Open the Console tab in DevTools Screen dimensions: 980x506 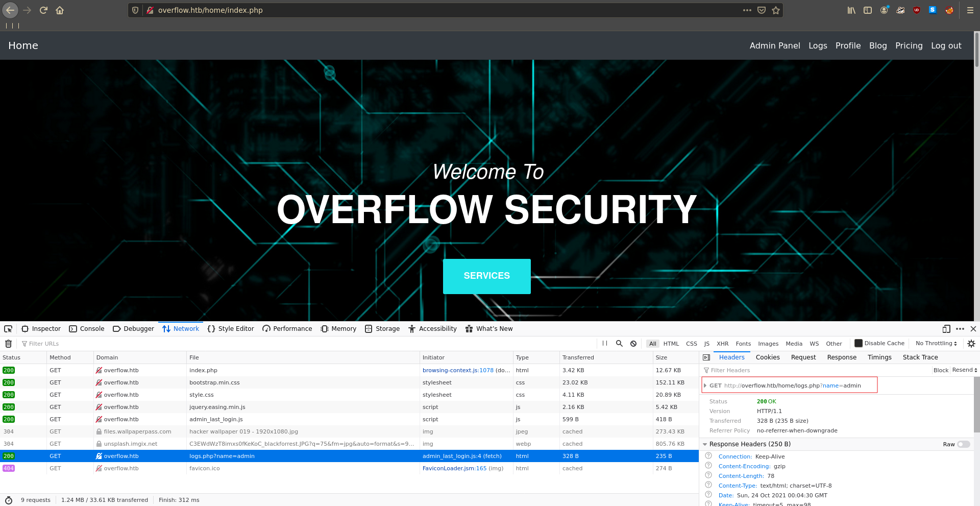87,329
